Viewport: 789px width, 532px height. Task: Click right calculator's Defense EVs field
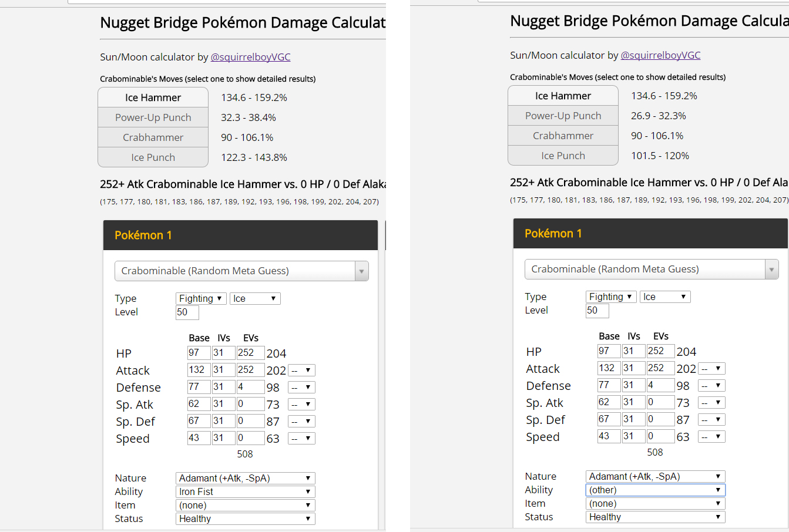pyautogui.click(x=660, y=385)
